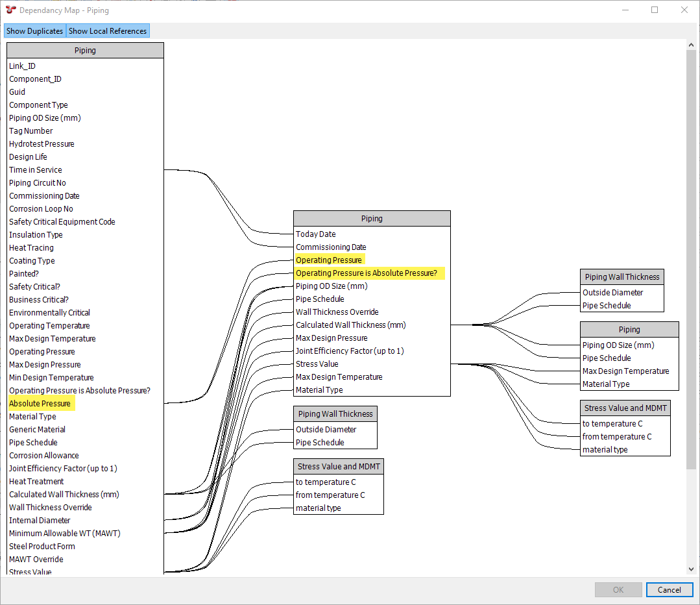Select the Painted? field
This screenshot has height=605, width=700.
24,273
